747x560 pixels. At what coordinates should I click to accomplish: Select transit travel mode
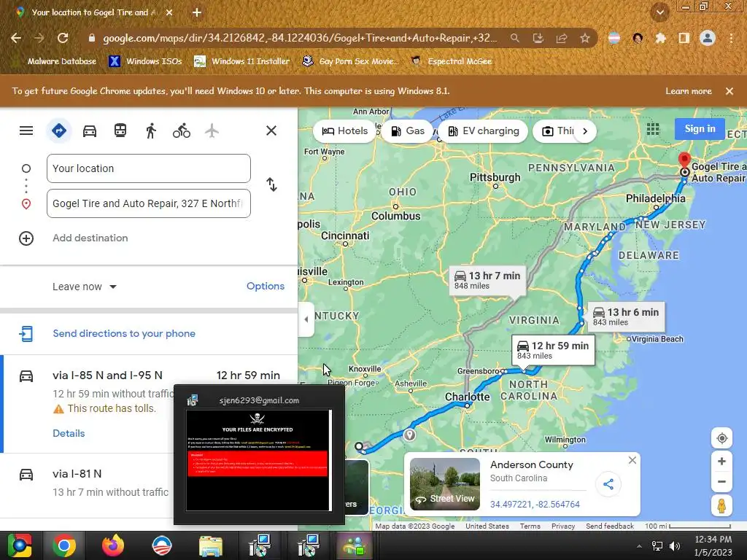click(x=120, y=131)
